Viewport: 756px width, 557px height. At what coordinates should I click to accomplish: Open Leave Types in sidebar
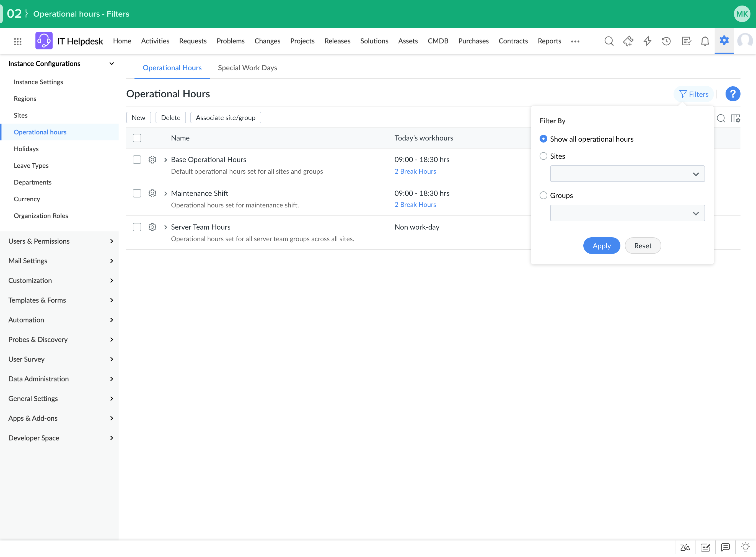tap(31, 166)
